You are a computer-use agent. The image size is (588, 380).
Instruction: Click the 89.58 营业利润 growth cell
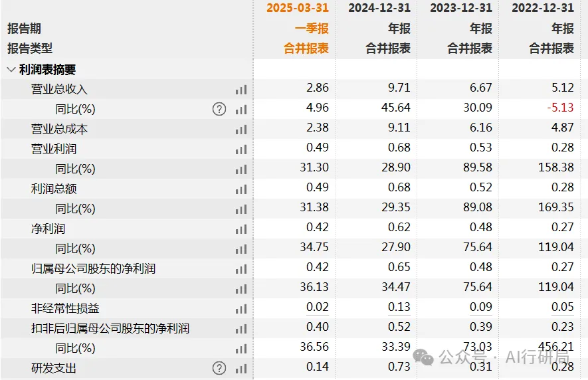coord(478,167)
